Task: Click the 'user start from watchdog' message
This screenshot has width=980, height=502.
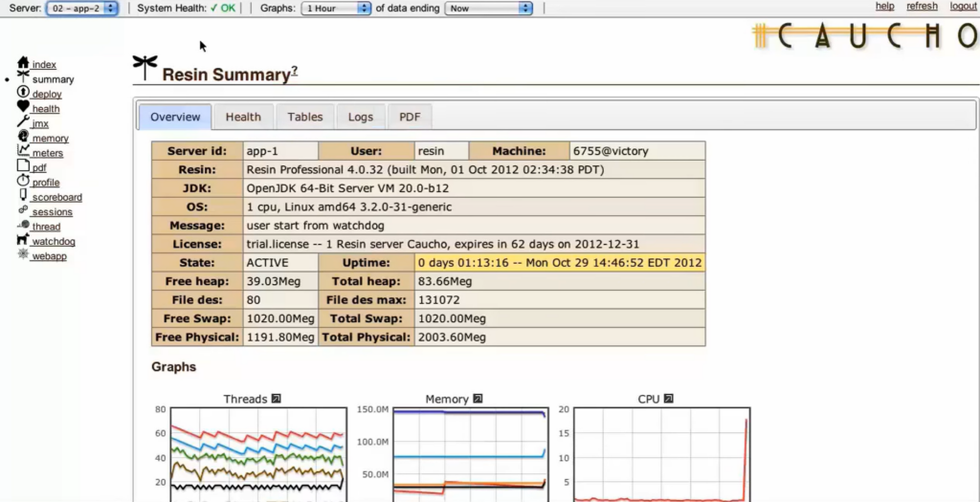Action: [316, 226]
